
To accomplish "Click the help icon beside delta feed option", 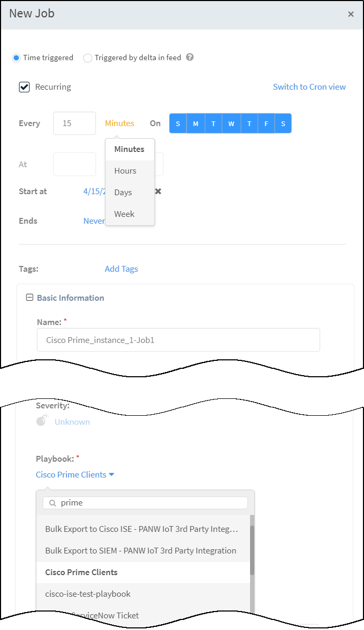I will tap(190, 58).
